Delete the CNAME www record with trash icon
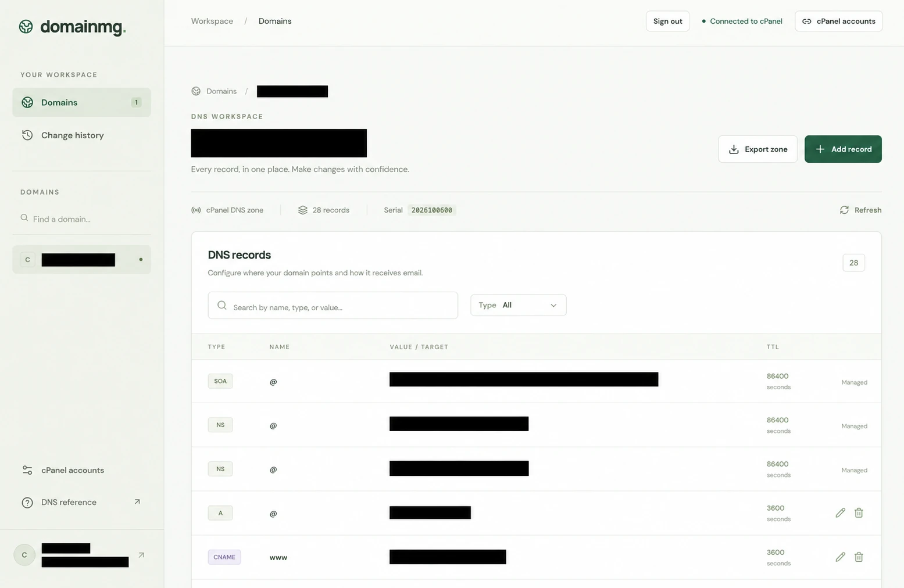 (x=859, y=557)
